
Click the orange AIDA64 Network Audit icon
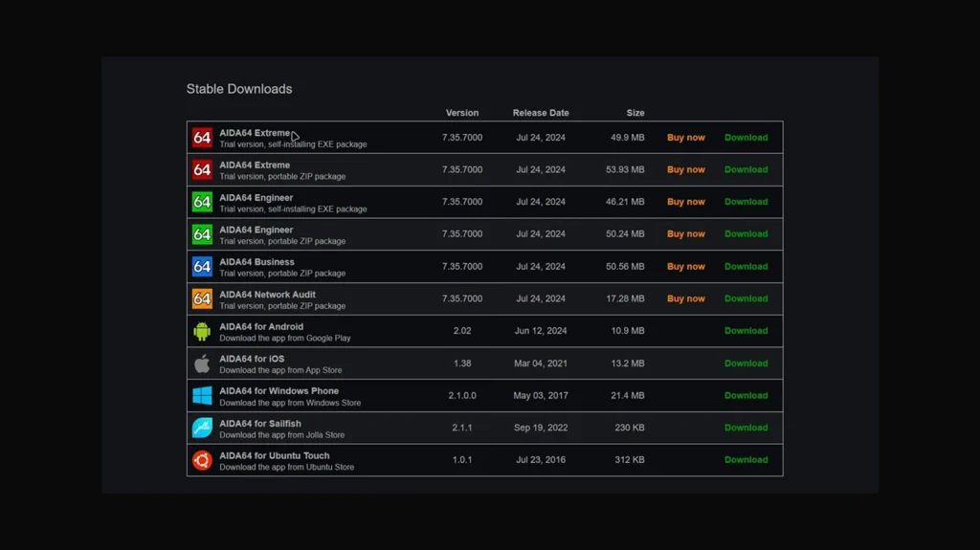pos(202,298)
